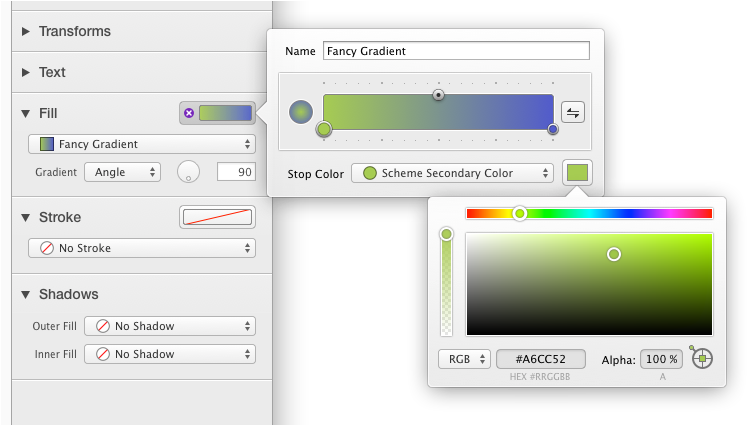This screenshot has height=425, width=747.
Task: Select the blue right gradient stop
Action: [x=553, y=129]
